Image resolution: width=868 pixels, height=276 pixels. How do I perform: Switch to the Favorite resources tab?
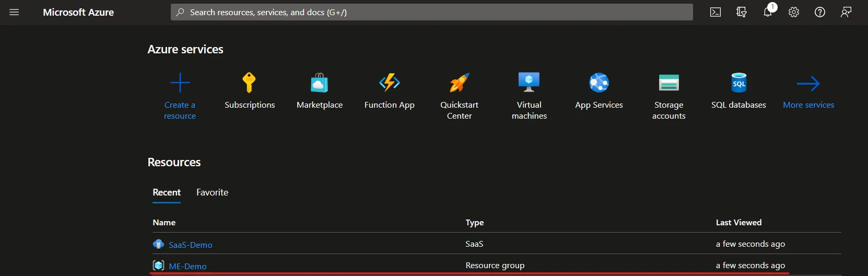click(212, 192)
